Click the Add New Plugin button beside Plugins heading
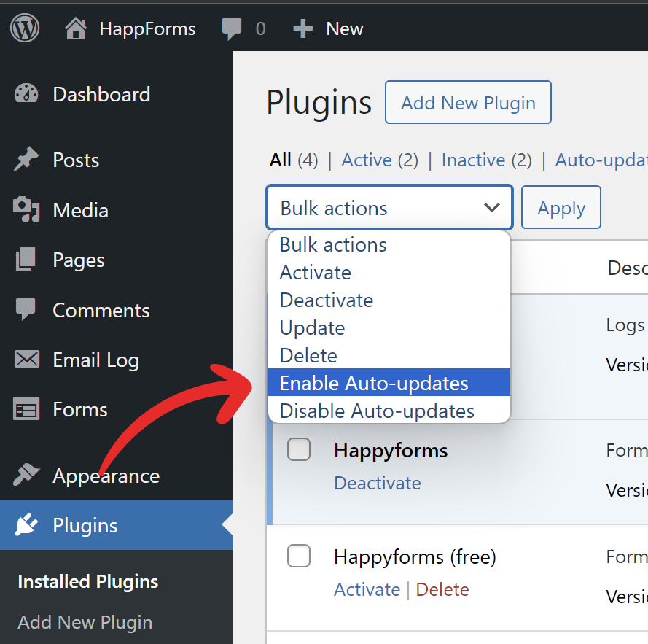648x644 pixels. [x=468, y=102]
